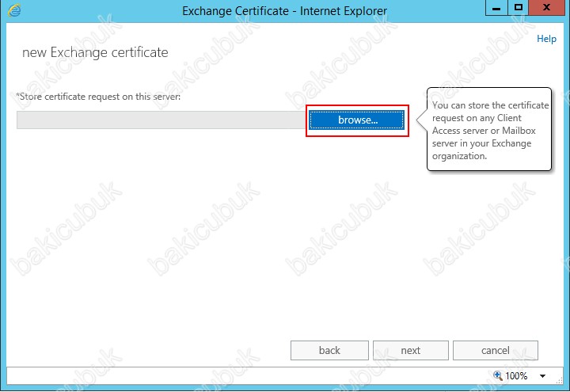Click the Internet Explorer title icon

pos(14,10)
